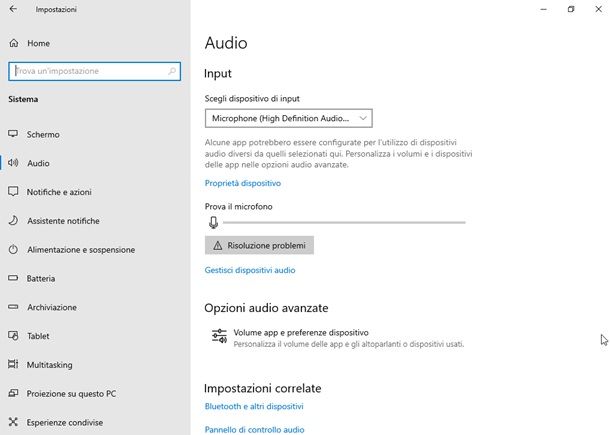
Task: Click the Sistema heading in sidebar
Action: tap(23, 99)
